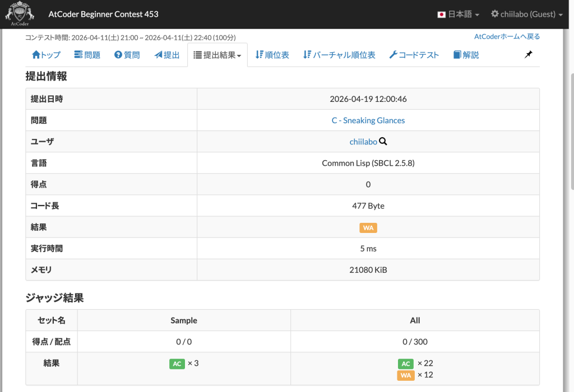
Task: Expand the chiilabo (Guest) user menu
Action: point(527,15)
